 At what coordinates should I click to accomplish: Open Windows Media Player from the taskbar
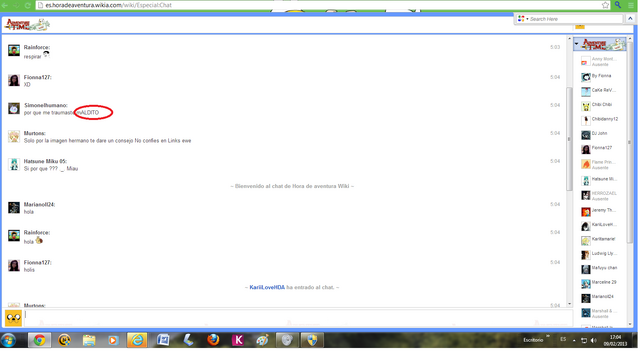[113, 340]
